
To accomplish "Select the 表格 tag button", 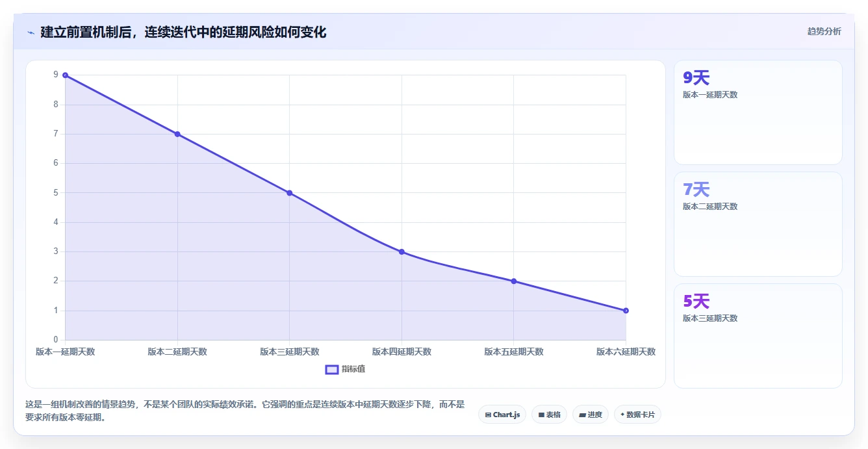I will click(x=549, y=415).
